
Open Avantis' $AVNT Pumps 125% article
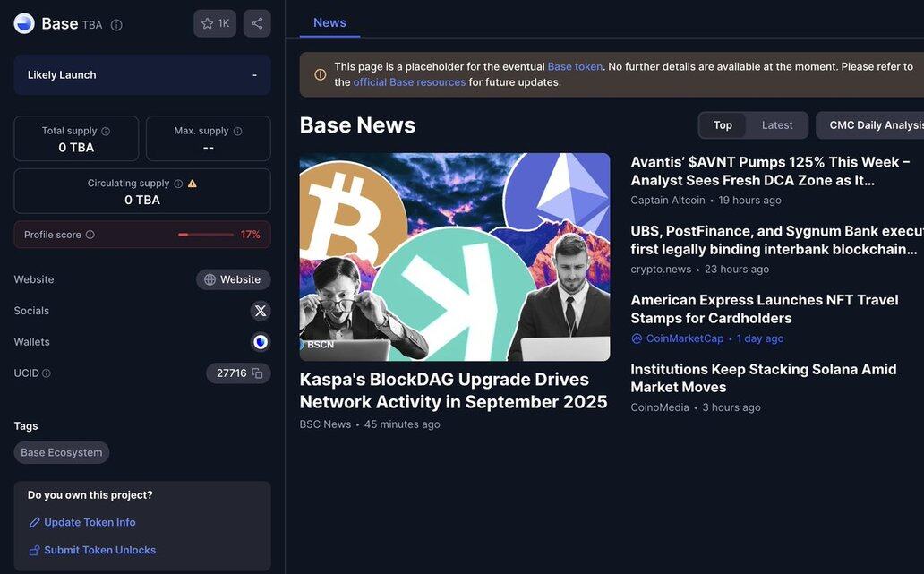click(x=770, y=171)
